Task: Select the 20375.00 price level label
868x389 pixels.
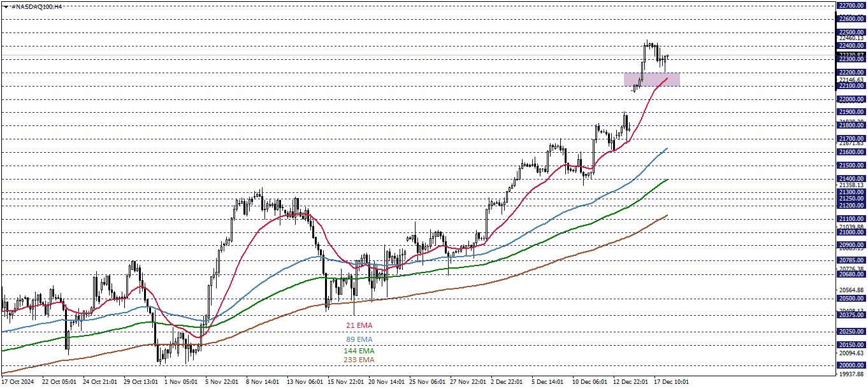Action: coord(851,315)
